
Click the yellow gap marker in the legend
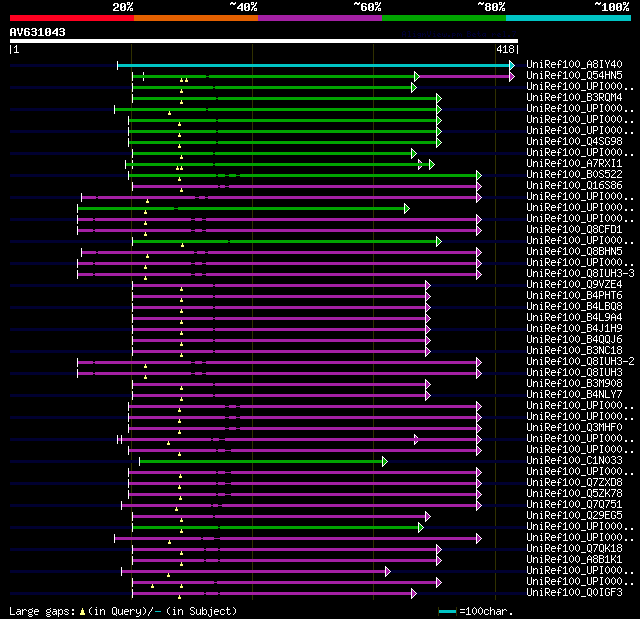pos(82,611)
